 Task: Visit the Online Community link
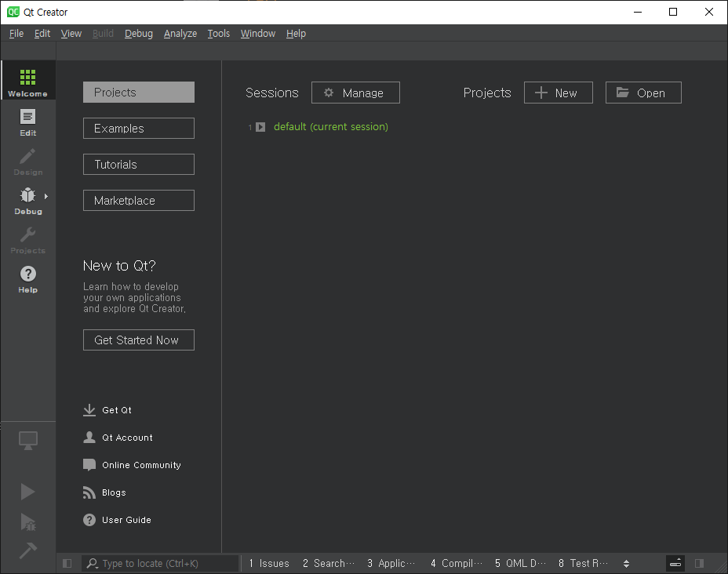pyautogui.click(x=132, y=465)
